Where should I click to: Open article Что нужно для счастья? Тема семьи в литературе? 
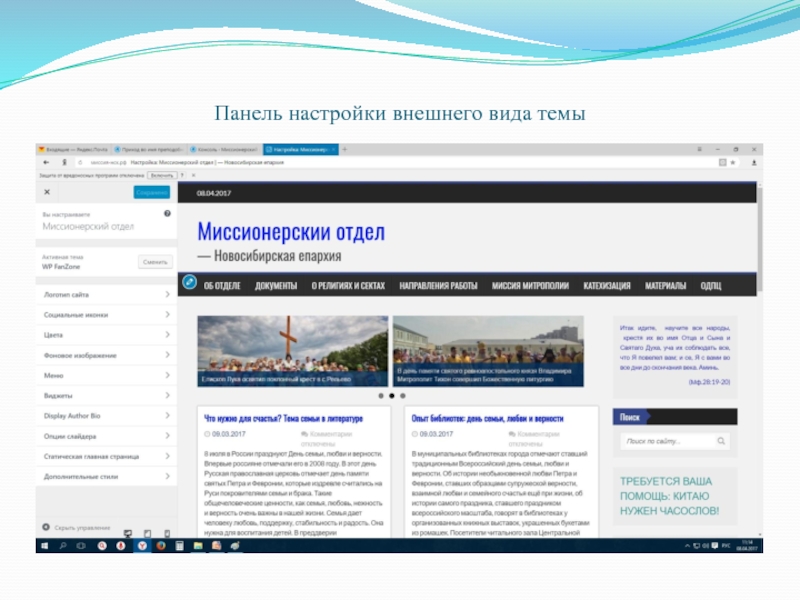[x=283, y=418]
